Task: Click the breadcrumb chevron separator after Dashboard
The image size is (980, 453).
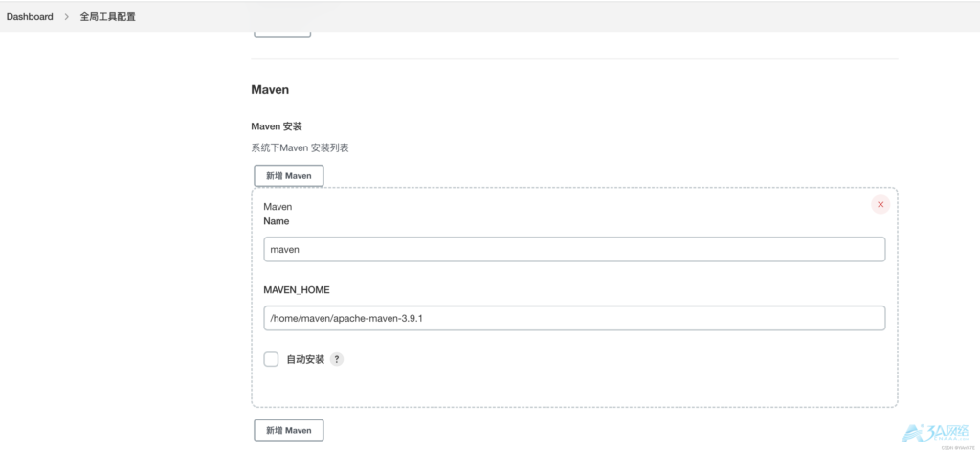Action: pos(67,16)
